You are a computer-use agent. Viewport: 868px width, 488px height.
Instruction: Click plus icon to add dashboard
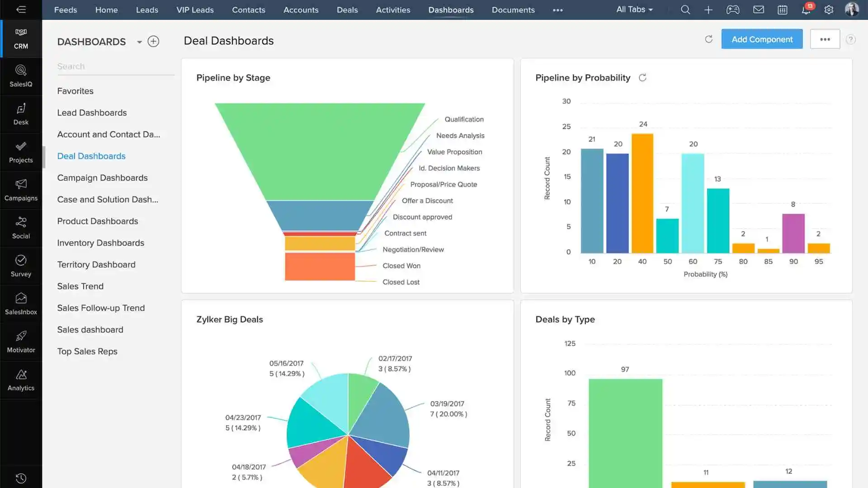click(153, 42)
